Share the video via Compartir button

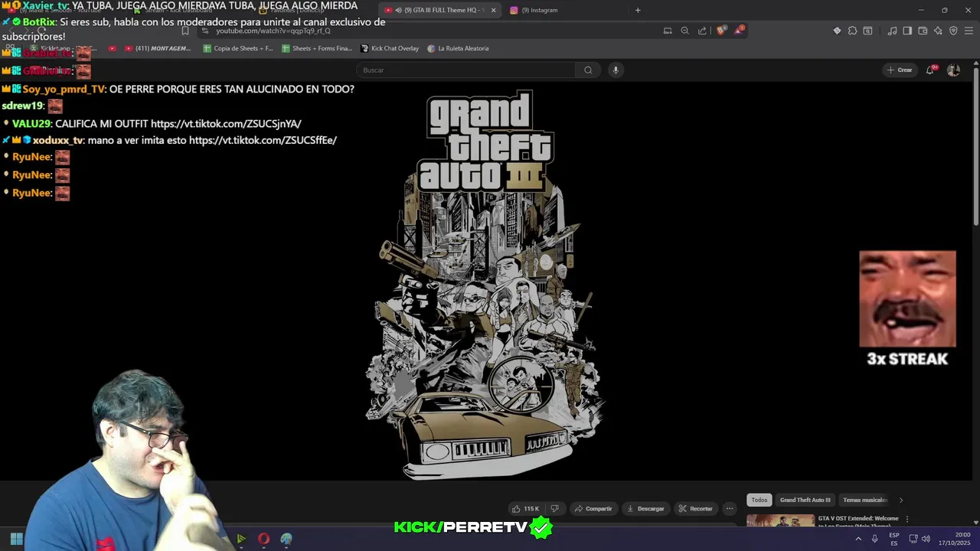(593, 509)
